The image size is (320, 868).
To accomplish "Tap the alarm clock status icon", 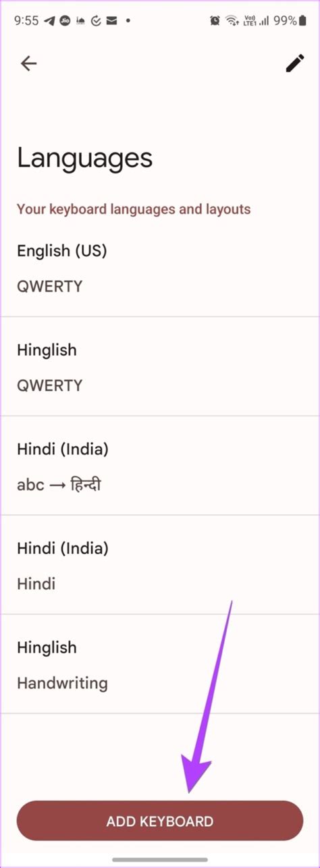I will pos(215,21).
